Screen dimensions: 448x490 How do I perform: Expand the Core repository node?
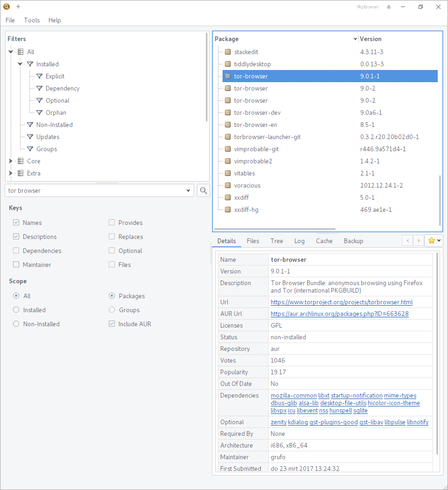pos(11,161)
